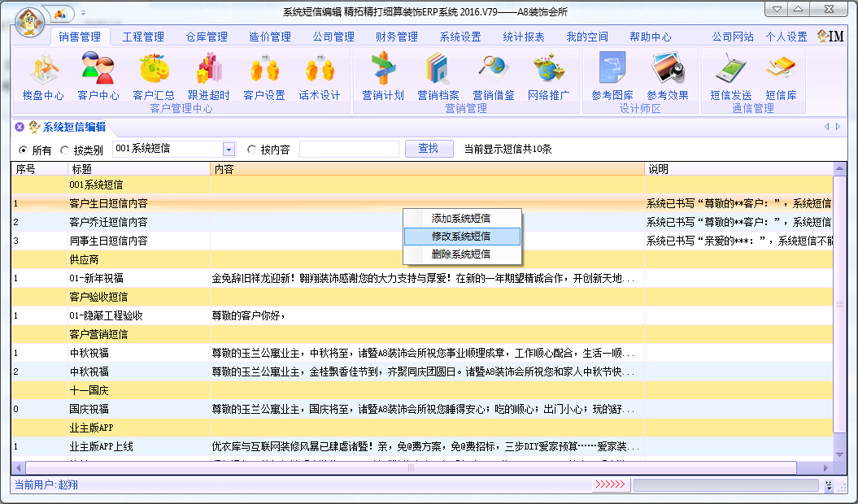This screenshot has height=504, width=858.
Task: Click the 内容 column header
Action: point(427,169)
